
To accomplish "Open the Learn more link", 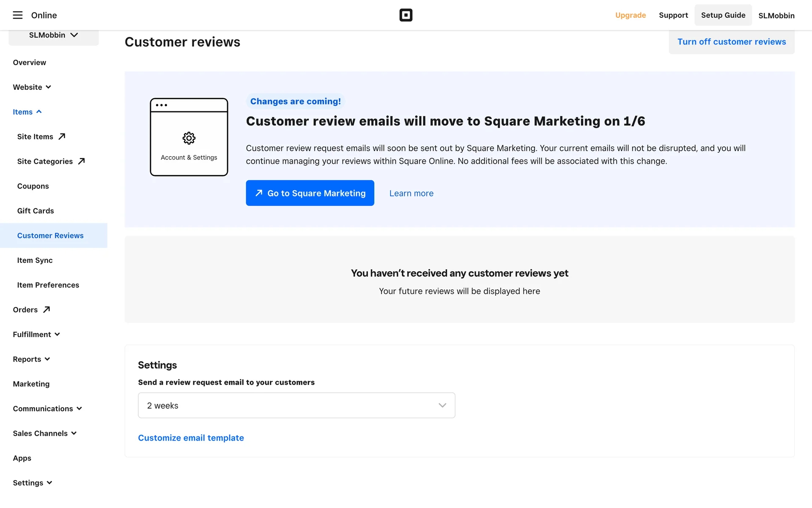I will (411, 193).
